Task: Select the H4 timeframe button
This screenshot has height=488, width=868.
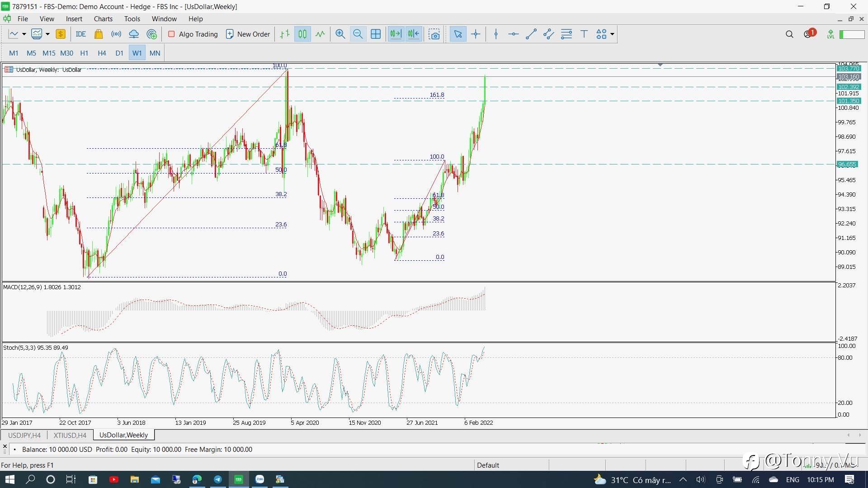Action: [x=102, y=53]
